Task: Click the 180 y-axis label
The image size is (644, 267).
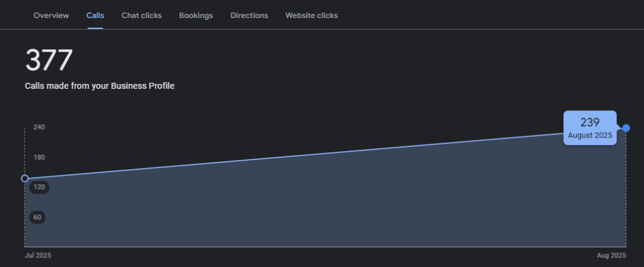Action: (x=39, y=157)
